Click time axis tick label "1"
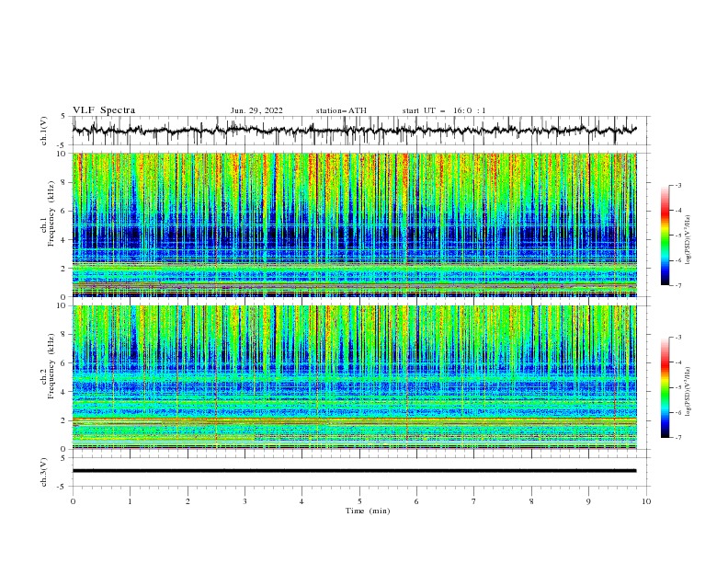Viewport: 728px width, 563px height. (x=130, y=501)
